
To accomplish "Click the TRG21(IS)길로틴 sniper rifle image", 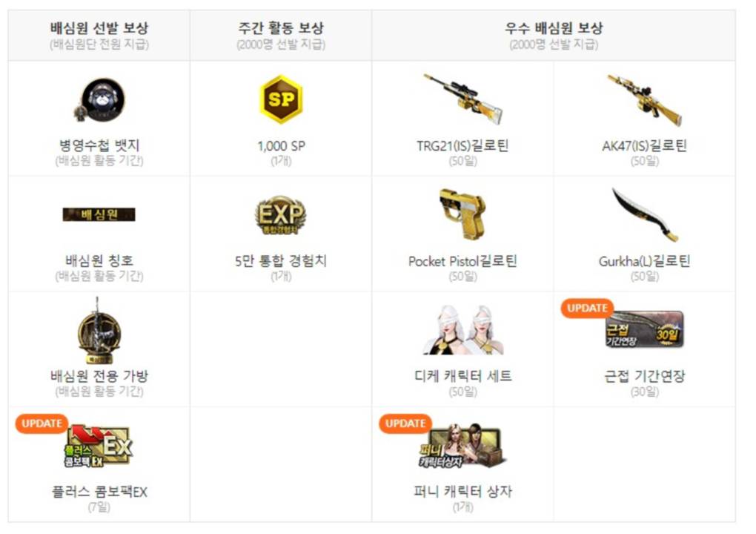I will [x=462, y=99].
